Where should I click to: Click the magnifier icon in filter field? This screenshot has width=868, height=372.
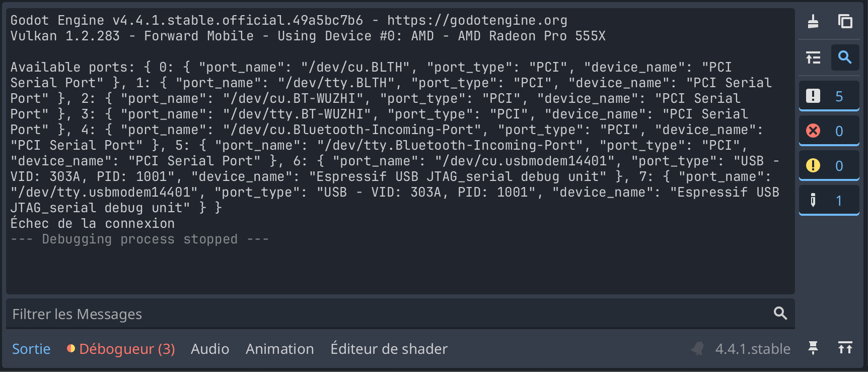coord(780,314)
